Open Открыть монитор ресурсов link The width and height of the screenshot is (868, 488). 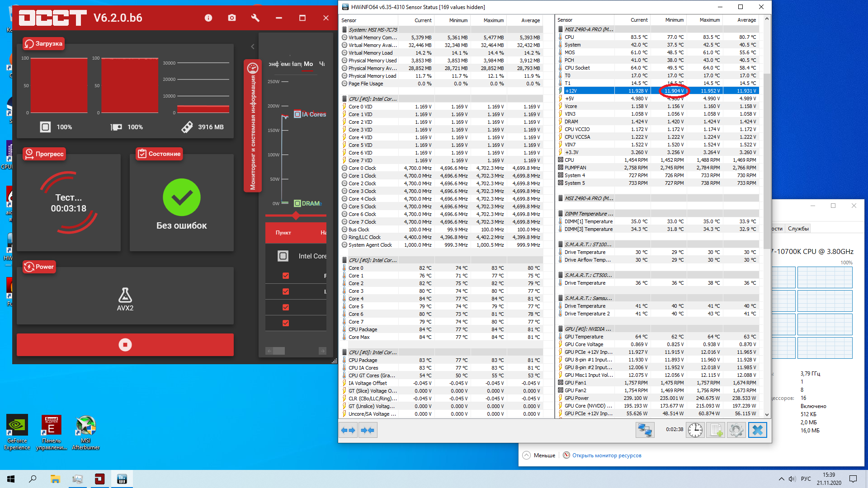click(606, 455)
